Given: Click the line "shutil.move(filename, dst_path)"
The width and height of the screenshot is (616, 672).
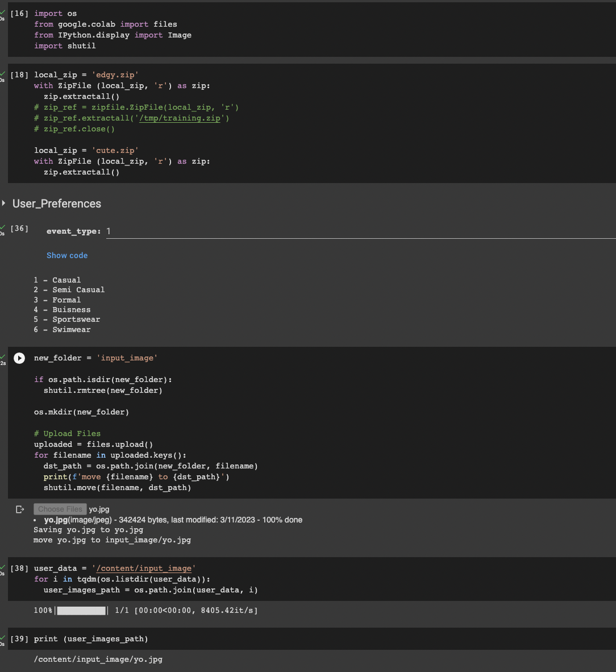Looking at the screenshot, I should [118, 488].
